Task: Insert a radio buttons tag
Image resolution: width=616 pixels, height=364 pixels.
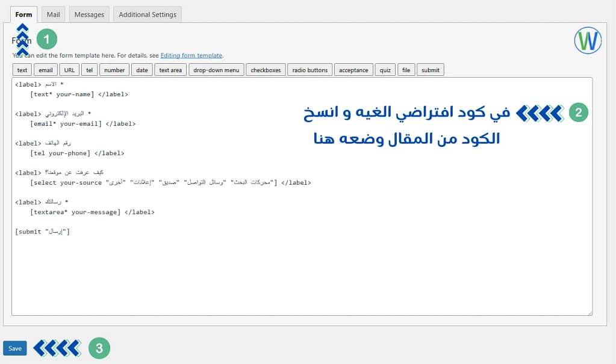Action: [x=310, y=69]
